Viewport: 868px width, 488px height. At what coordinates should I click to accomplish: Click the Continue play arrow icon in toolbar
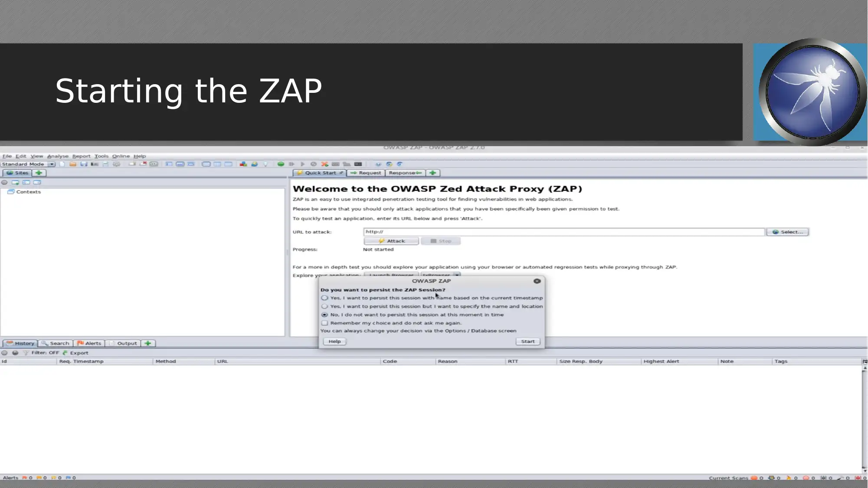(x=302, y=164)
